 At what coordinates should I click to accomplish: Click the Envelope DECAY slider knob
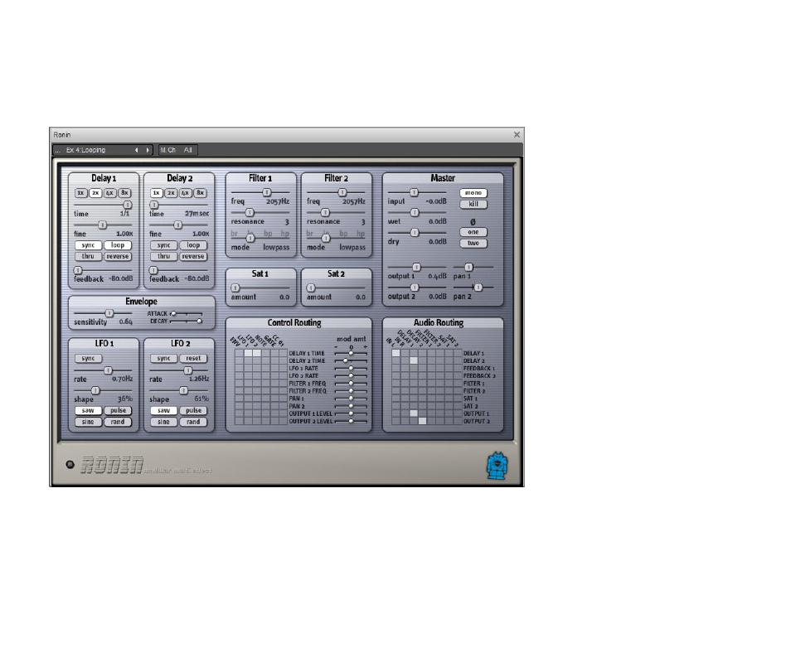[199, 321]
